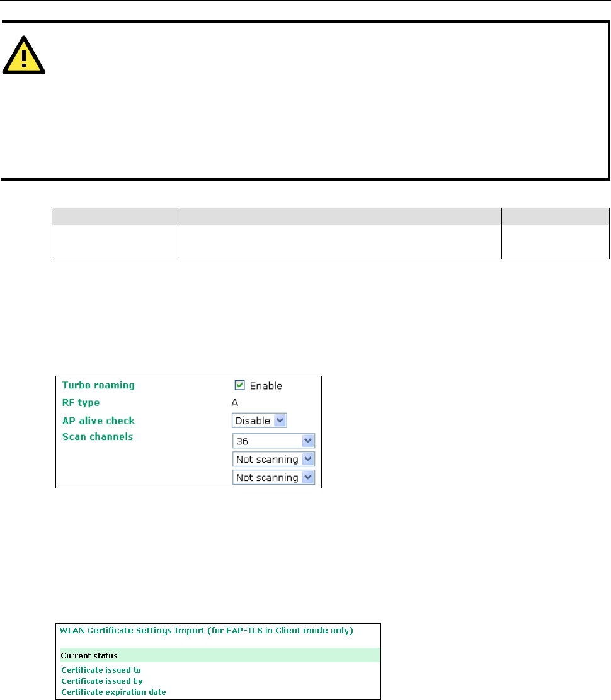Image resolution: width=611 pixels, height=700 pixels.
Task: Click the RF type value A
Action: [x=235, y=403]
